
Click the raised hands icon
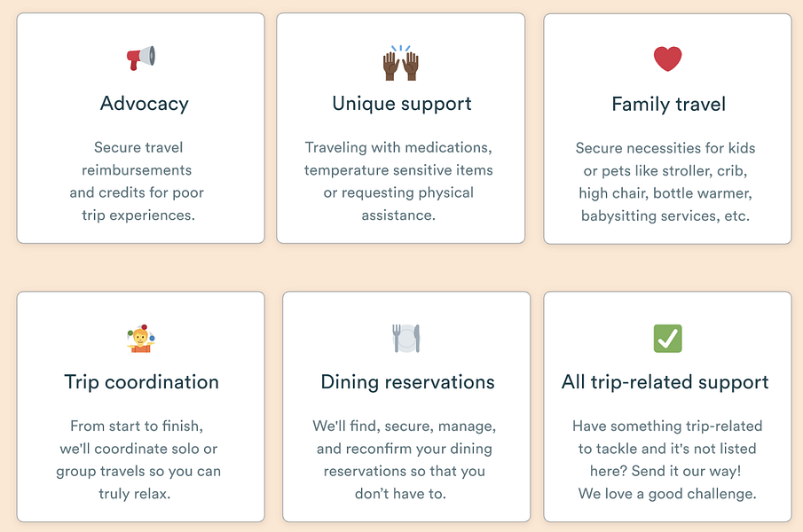click(x=400, y=63)
